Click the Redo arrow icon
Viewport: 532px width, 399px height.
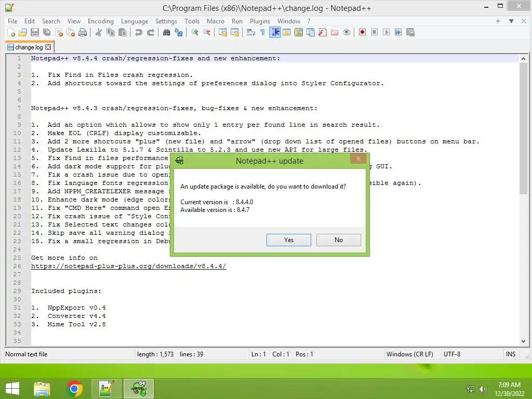click(x=150, y=32)
